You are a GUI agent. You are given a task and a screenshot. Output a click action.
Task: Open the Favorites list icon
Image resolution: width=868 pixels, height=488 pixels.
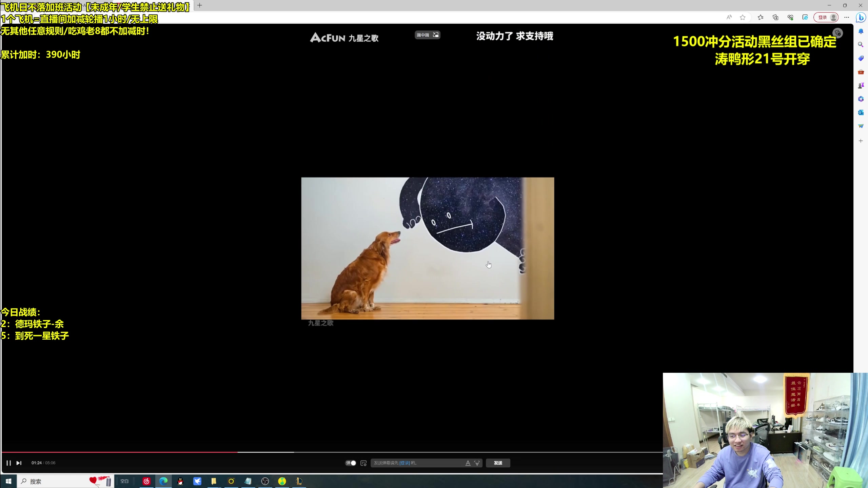[761, 17]
